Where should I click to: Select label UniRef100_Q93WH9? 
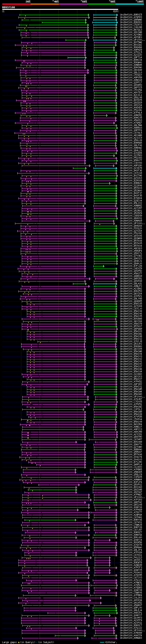[x=131, y=238]
